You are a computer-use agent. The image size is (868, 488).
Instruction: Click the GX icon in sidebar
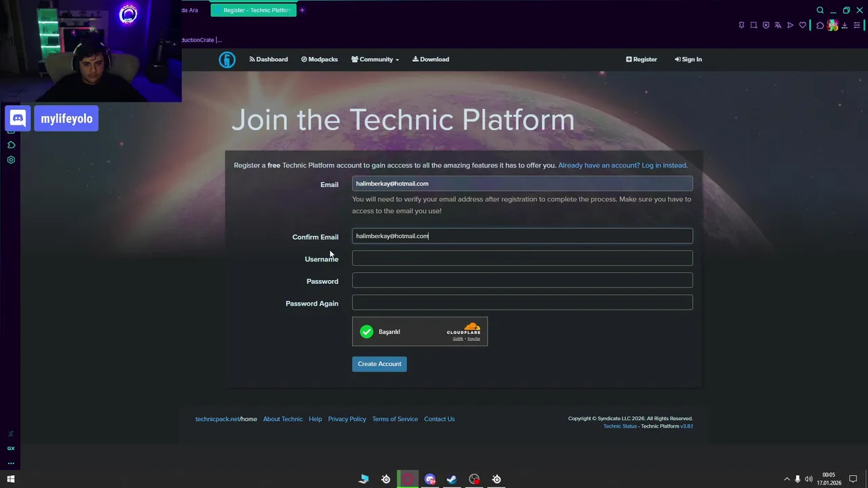[11, 448]
